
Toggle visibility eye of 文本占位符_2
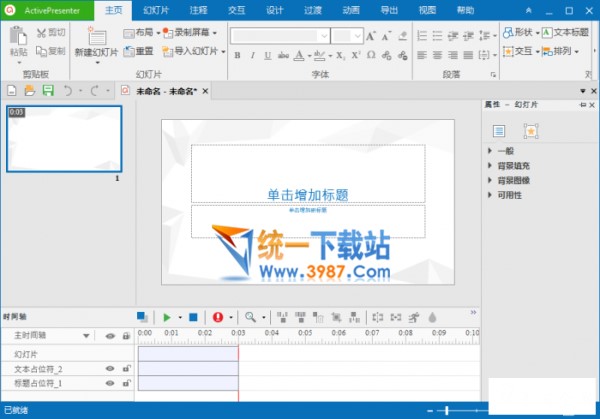click(x=110, y=368)
